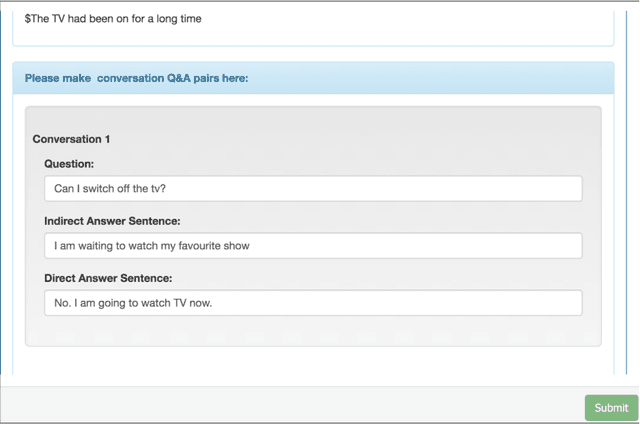Click the Submit button

(611, 407)
